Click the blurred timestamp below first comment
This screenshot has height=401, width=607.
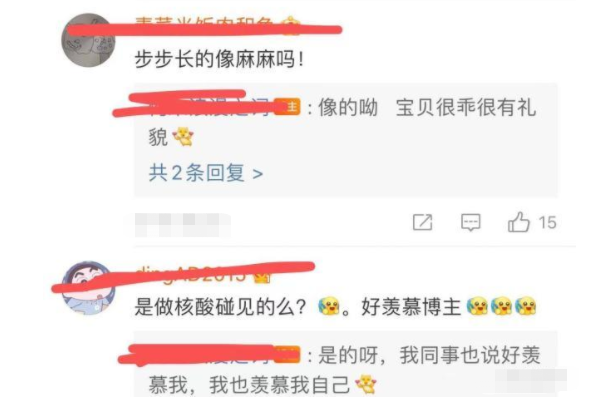pyautogui.click(x=182, y=224)
